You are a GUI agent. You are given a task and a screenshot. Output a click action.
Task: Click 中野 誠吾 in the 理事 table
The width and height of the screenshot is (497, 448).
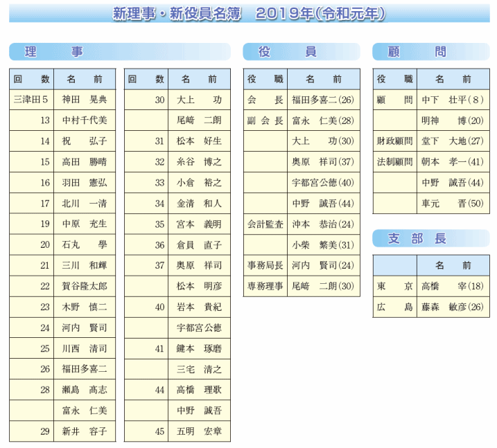(x=199, y=411)
